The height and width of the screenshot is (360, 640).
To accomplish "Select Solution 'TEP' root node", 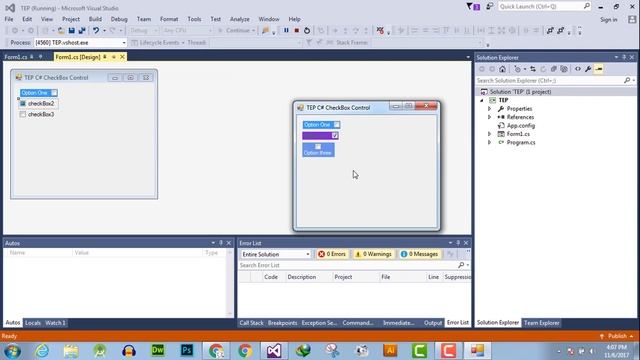I will (x=520, y=92).
